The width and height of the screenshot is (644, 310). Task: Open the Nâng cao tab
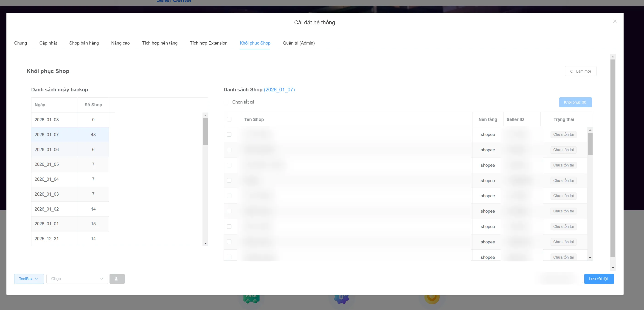[x=120, y=43]
